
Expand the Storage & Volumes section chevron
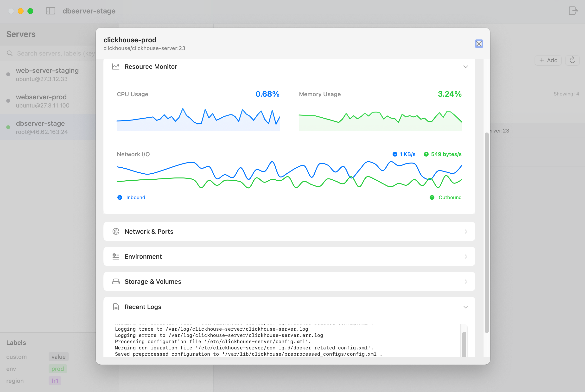466,282
